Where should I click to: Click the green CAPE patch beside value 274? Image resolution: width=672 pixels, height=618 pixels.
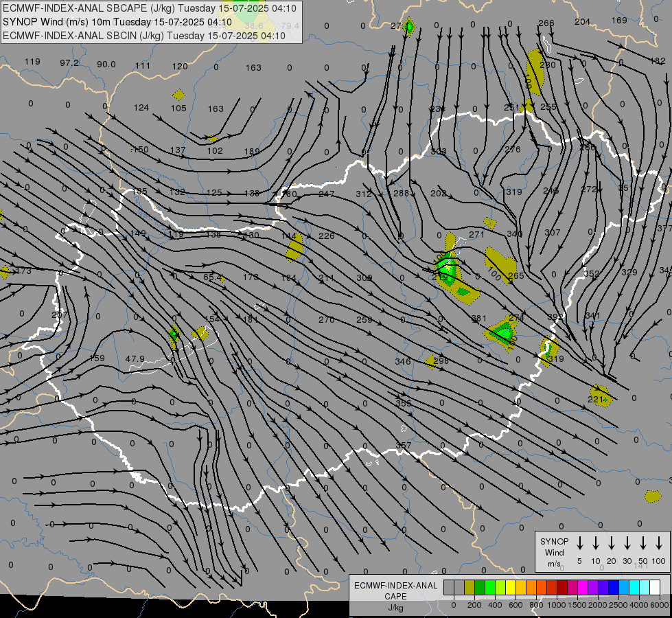tap(502, 332)
